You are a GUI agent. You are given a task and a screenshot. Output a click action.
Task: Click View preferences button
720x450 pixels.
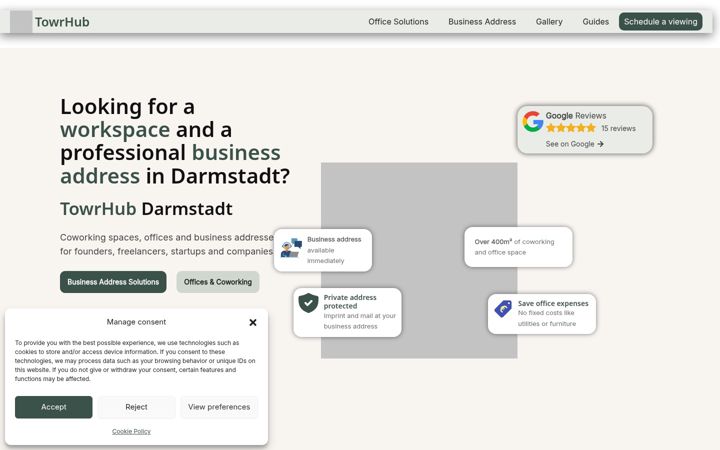point(219,407)
